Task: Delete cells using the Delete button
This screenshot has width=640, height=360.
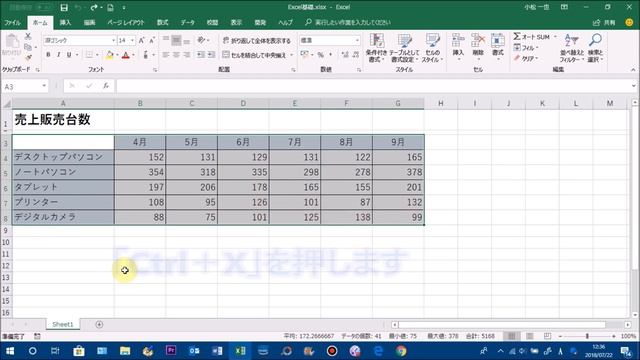Action: (478, 47)
